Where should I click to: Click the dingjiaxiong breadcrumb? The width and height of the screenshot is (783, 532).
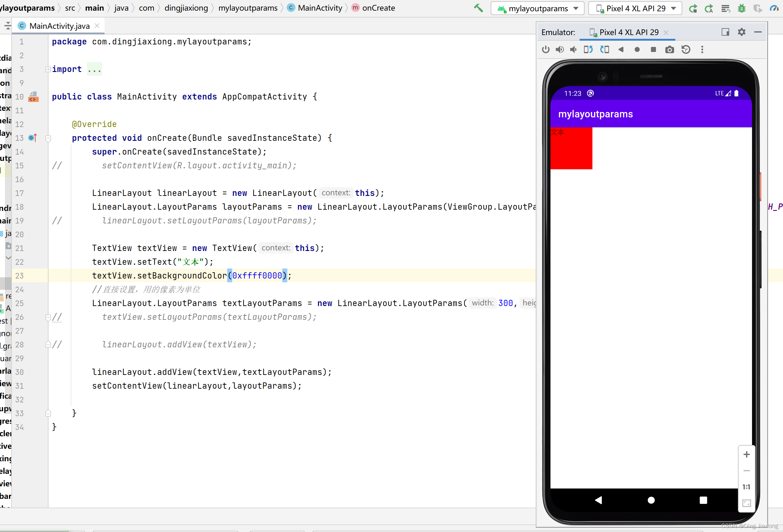click(x=186, y=8)
